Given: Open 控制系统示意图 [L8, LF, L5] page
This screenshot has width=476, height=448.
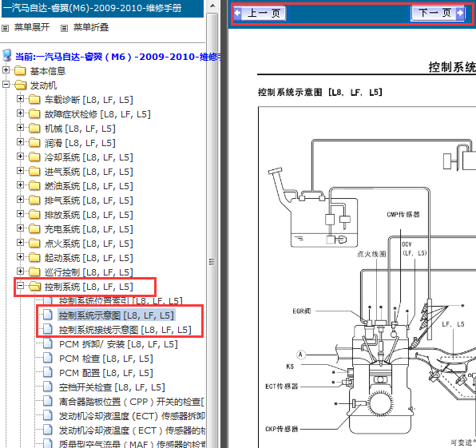Looking at the screenshot, I should [117, 315].
